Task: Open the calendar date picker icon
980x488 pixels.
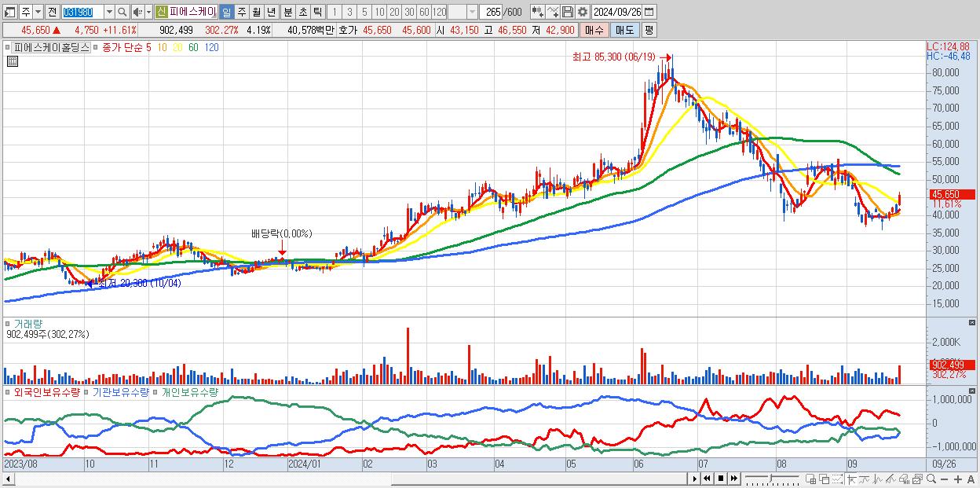Action: pyautogui.click(x=649, y=12)
